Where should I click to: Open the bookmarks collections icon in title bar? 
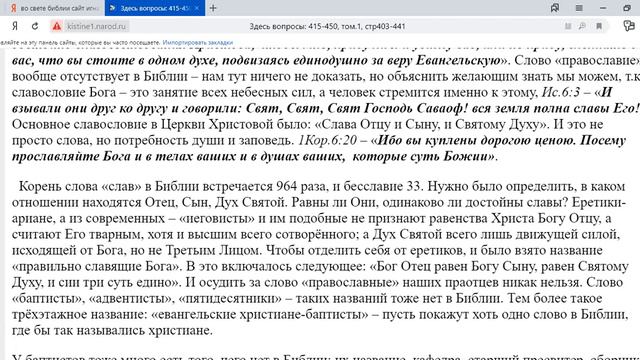555,8
